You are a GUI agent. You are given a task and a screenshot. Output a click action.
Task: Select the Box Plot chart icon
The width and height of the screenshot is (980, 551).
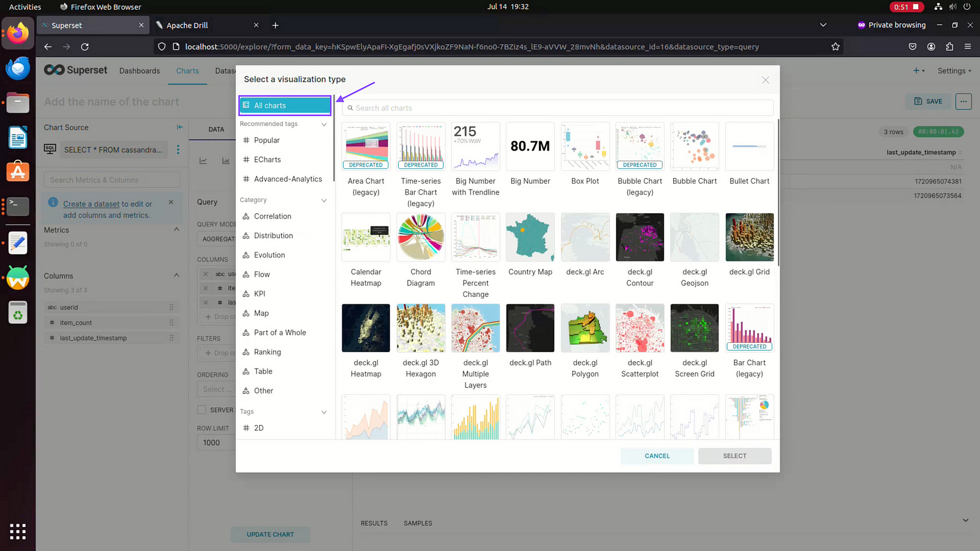(585, 147)
